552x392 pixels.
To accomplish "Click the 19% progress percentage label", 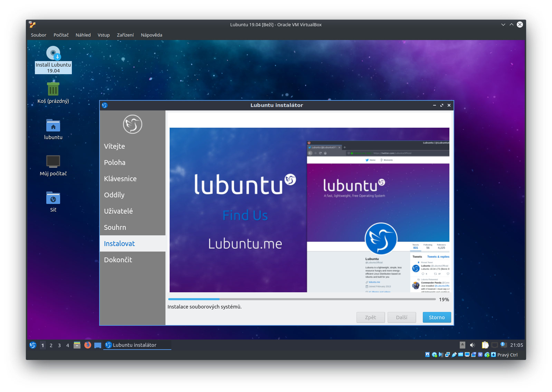I will coord(444,300).
